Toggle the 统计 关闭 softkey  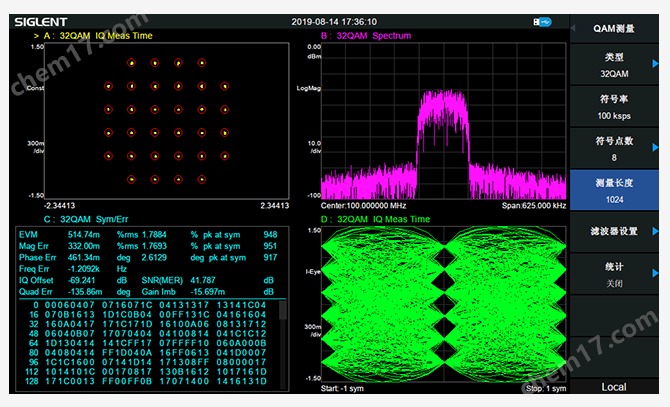(x=614, y=274)
